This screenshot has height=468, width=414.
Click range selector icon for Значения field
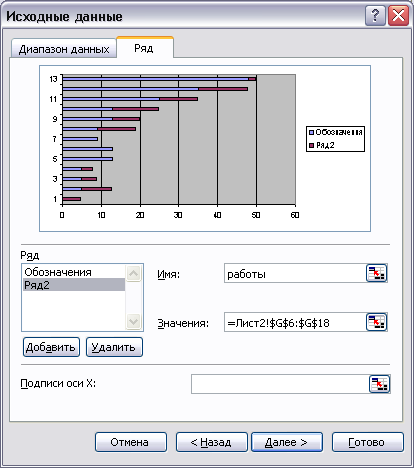[x=377, y=322]
